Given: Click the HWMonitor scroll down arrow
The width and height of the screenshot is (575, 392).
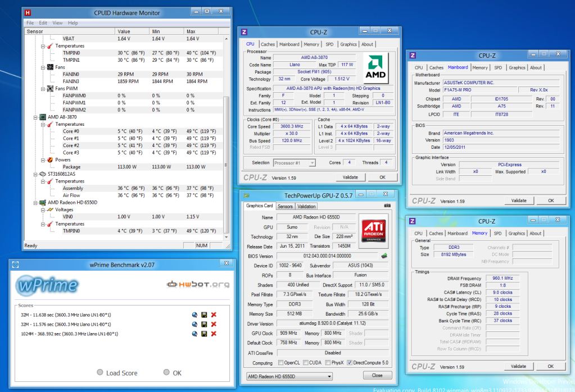Looking at the screenshot, I should tap(227, 237).
